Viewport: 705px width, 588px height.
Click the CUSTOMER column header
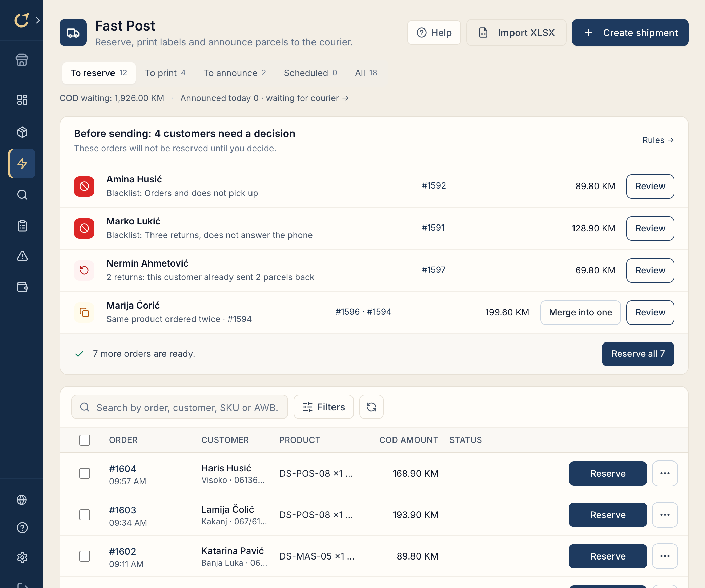coord(225,440)
